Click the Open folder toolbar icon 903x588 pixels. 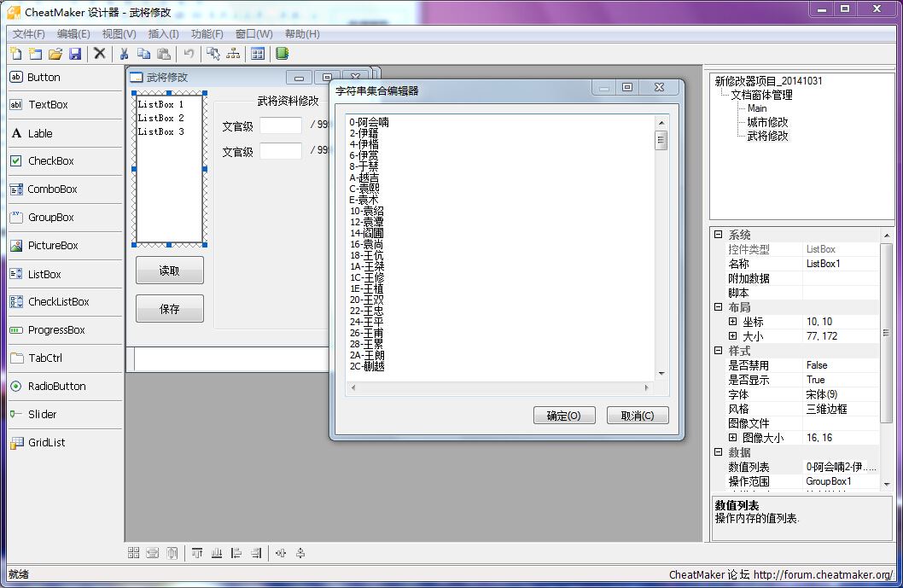[55, 54]
